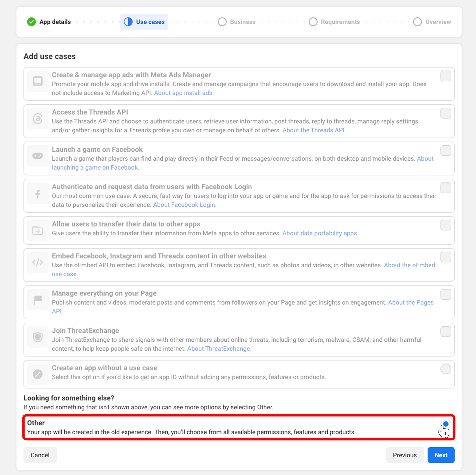Open the About the Pages API link

click(x=411, y=303)
